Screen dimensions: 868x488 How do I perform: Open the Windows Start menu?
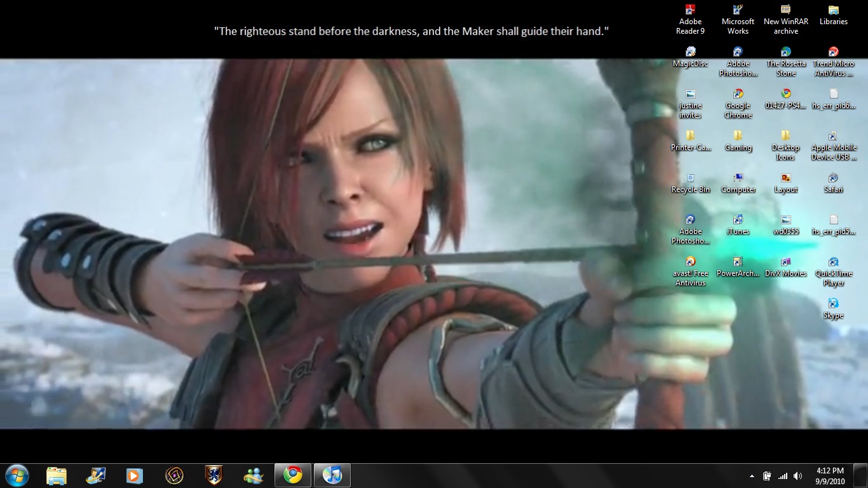click(17, 475)
